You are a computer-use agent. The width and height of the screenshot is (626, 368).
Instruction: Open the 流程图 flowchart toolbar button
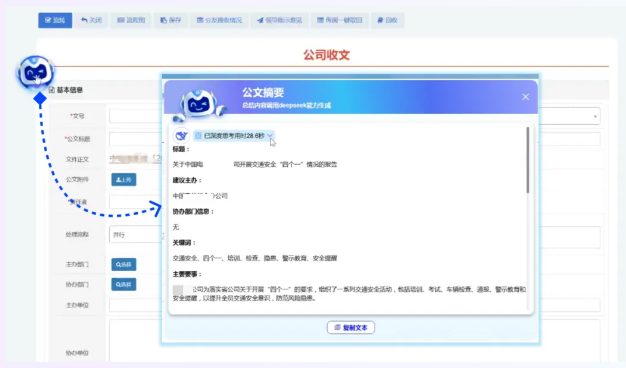click(x=131, y=20)
